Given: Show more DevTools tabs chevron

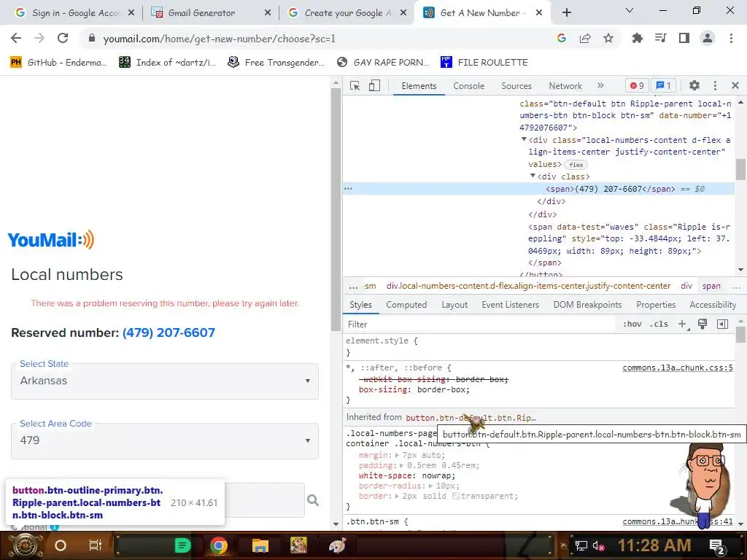Looking at the screenshot, I should click(x=600, y=86).
